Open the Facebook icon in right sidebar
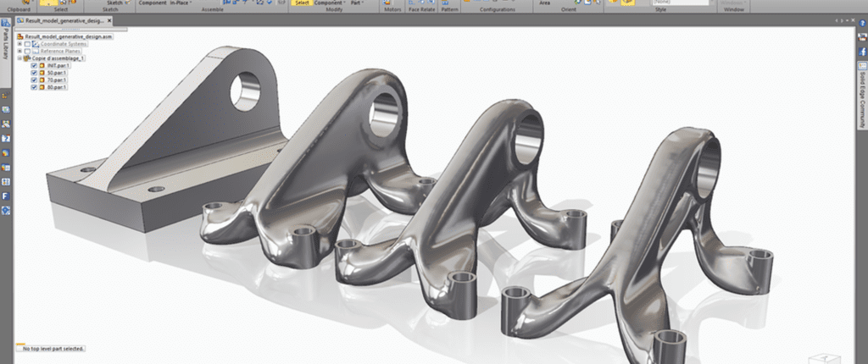Screen dimensions: 868x364 pos(862,52)
